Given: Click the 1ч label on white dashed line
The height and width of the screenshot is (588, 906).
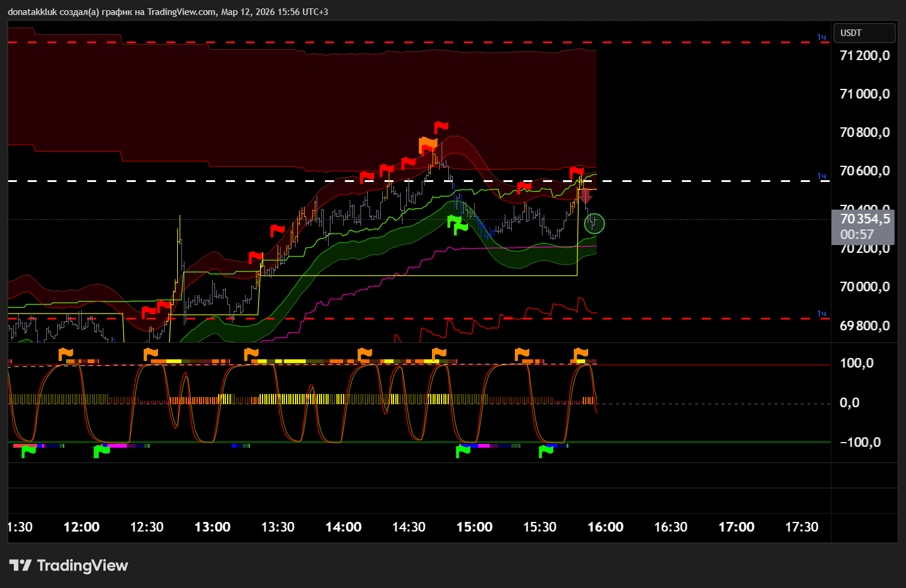Looking at the screenshot, I should click(x=821, y=176).
